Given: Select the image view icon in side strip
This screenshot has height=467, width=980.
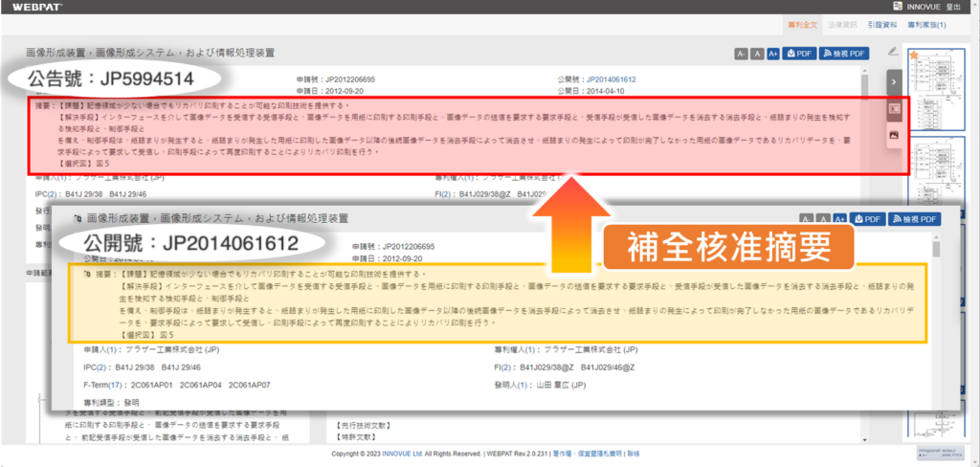Looking at the screenshot, I should 895,135.
